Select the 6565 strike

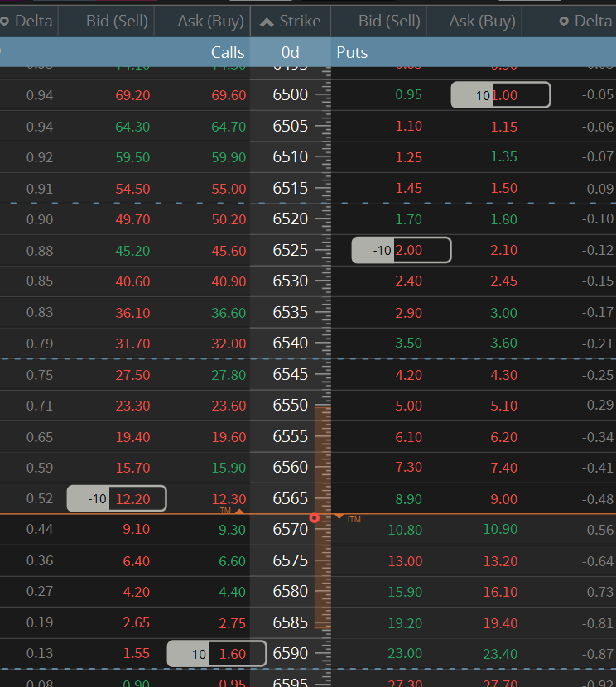(x=290, y=498)
